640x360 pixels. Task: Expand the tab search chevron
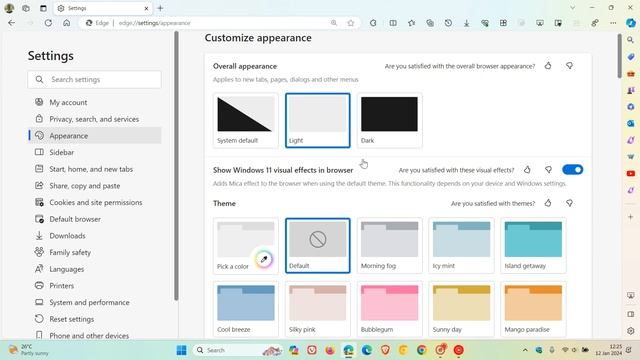(x=573, y=7)
